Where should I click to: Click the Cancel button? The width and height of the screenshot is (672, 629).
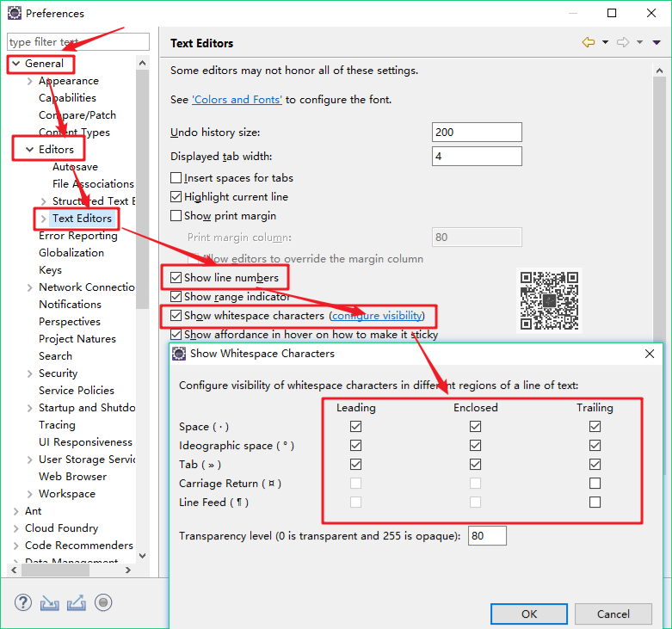coord(613,614)
